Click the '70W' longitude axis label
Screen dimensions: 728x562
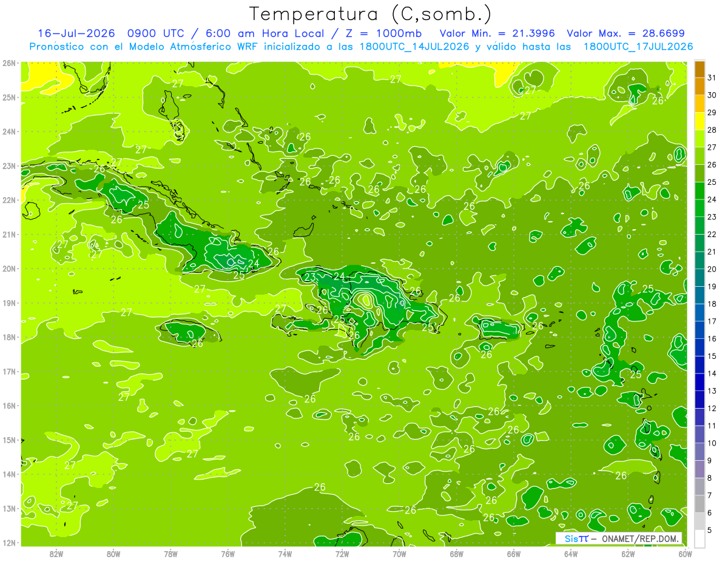coord(399,554)
